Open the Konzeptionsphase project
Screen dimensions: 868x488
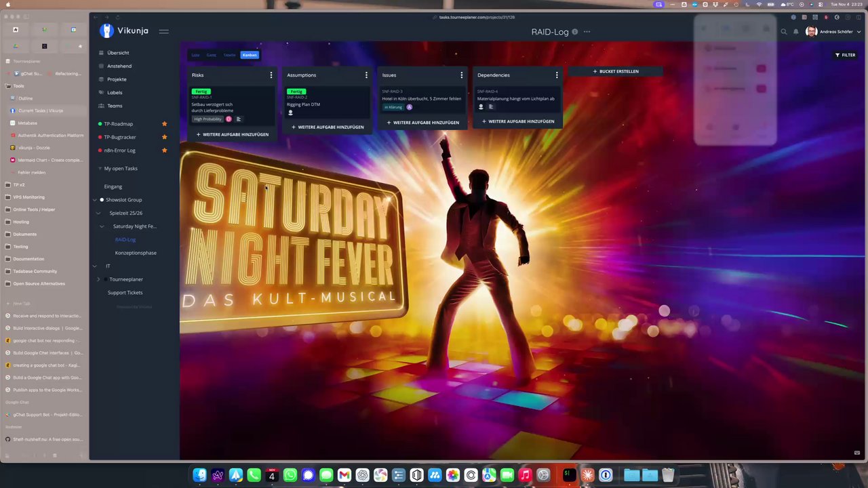[x=136, y=253]
